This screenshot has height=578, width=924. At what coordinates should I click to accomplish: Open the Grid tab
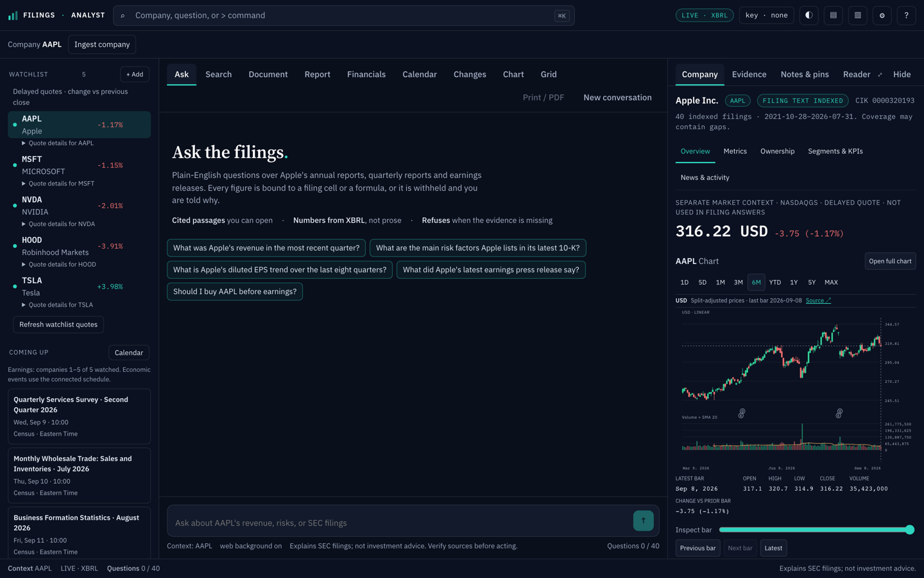click(x=549, y=74)
